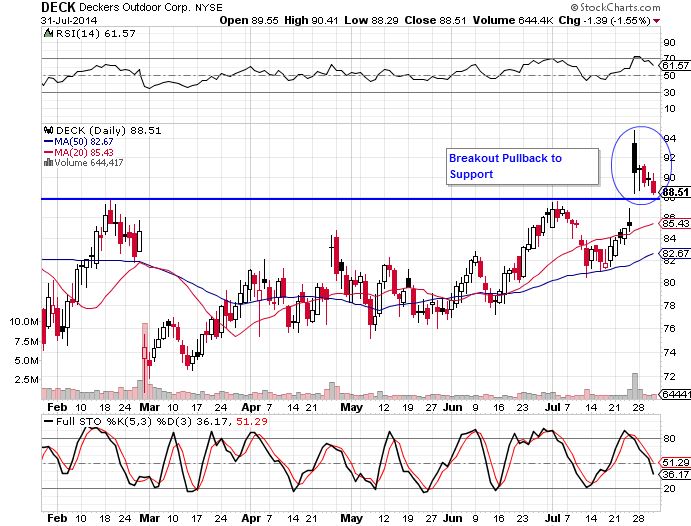Click the 31-Jul-2014 date label

[69, 21]
